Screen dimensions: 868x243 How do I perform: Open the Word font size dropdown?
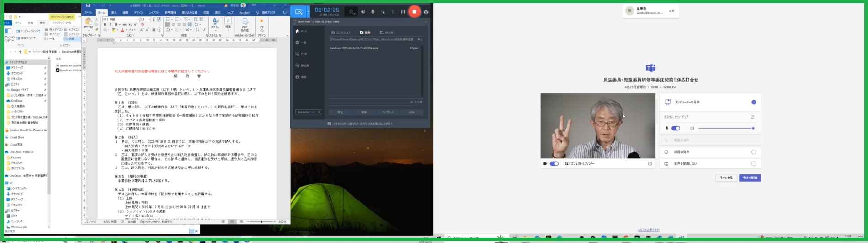[x=150, y=20]
